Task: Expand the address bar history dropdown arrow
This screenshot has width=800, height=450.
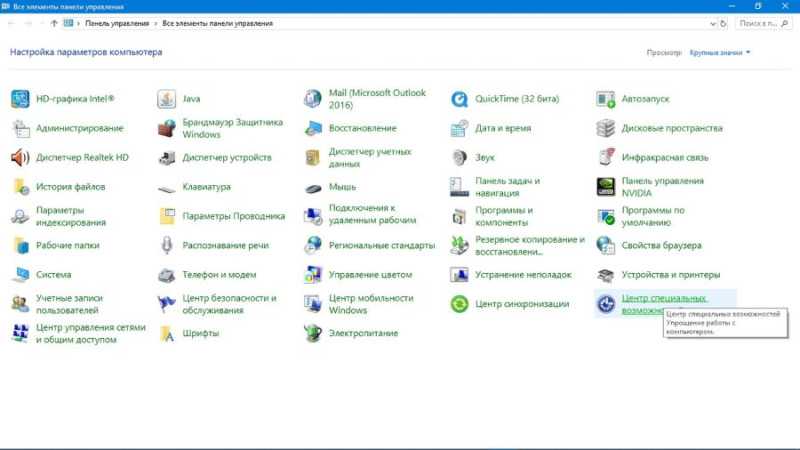Action: 712,23
